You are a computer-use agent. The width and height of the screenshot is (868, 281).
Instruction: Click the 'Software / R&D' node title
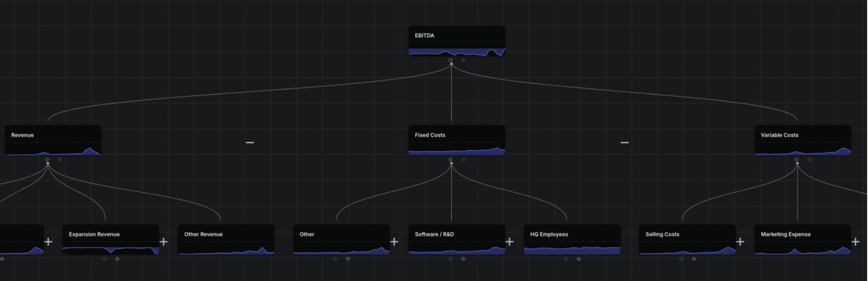[434, 234]
